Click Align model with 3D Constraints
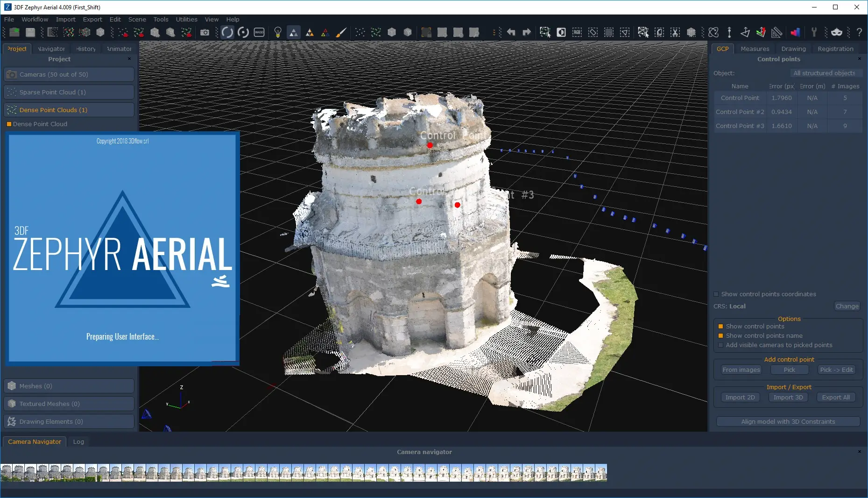Screen dimensions: 868x498 click(788, 422)
